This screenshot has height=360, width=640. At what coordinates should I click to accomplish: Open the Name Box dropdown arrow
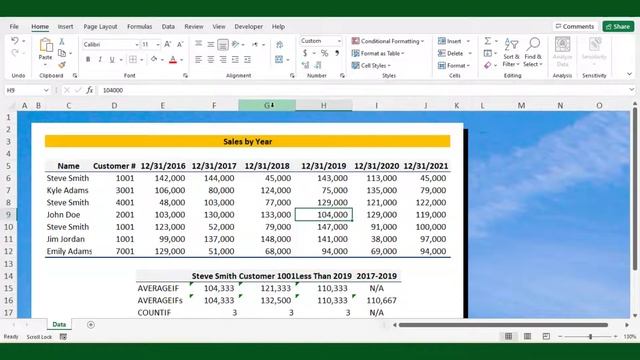tap(46, 90)
